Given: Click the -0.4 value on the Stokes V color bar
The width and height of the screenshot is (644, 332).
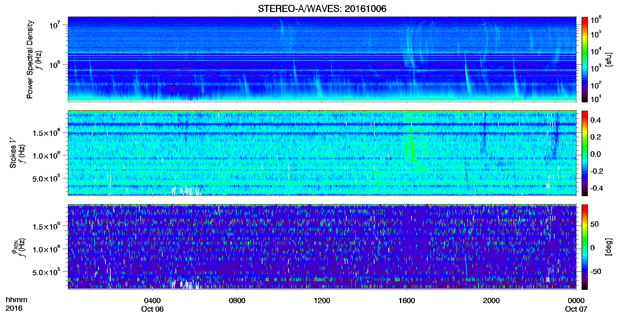Looking at the screenshot, I should click(x=596, y=188).
